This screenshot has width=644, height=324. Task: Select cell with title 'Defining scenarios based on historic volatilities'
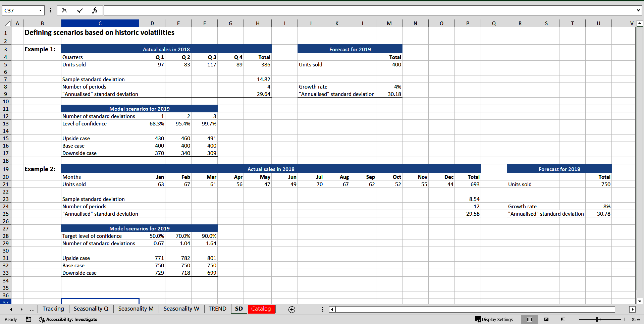99,33
